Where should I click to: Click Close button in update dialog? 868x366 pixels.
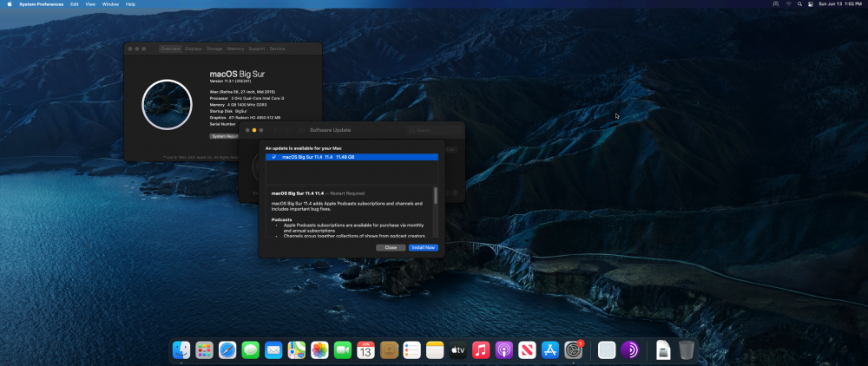pyautogui.click(x=391, y=248)
